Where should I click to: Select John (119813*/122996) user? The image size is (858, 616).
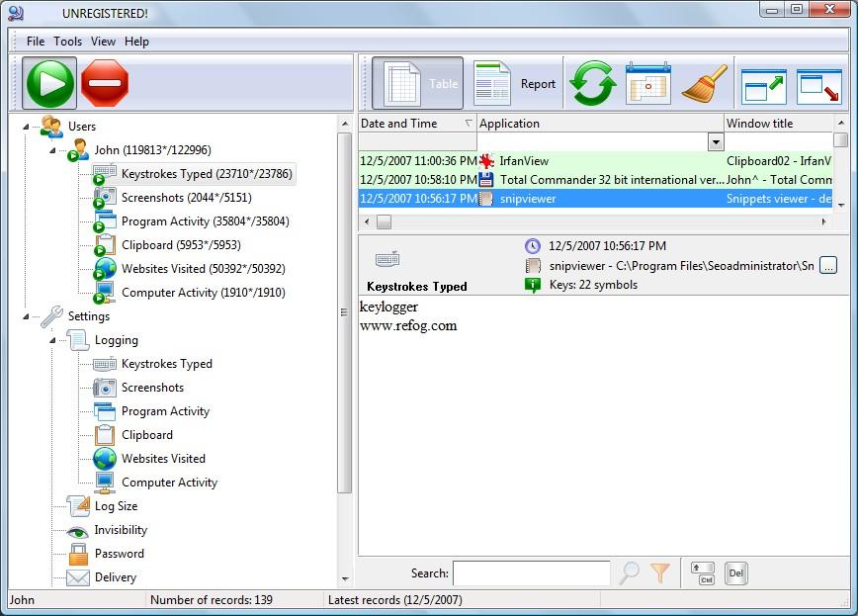[x=152, y=150]
